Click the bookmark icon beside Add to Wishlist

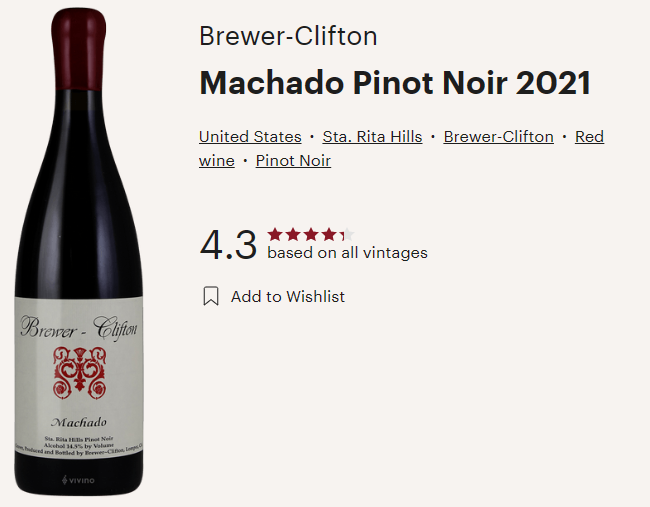click(211, 296)
